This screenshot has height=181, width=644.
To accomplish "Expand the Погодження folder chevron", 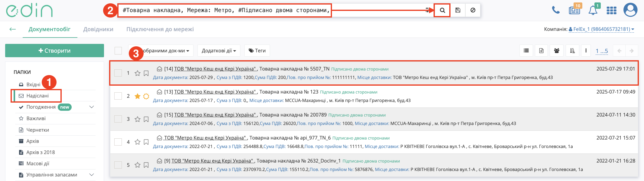I will tap(92, 107).
